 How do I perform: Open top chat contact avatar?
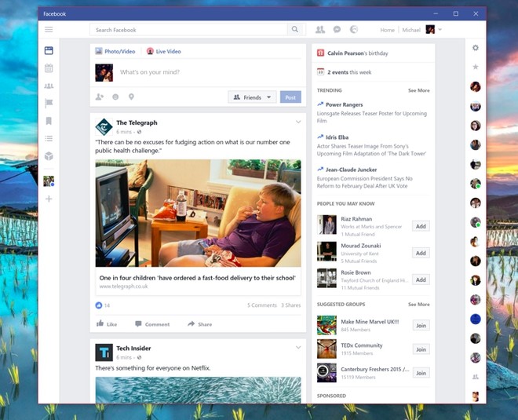pyautogui.click(x=476, y=87)
